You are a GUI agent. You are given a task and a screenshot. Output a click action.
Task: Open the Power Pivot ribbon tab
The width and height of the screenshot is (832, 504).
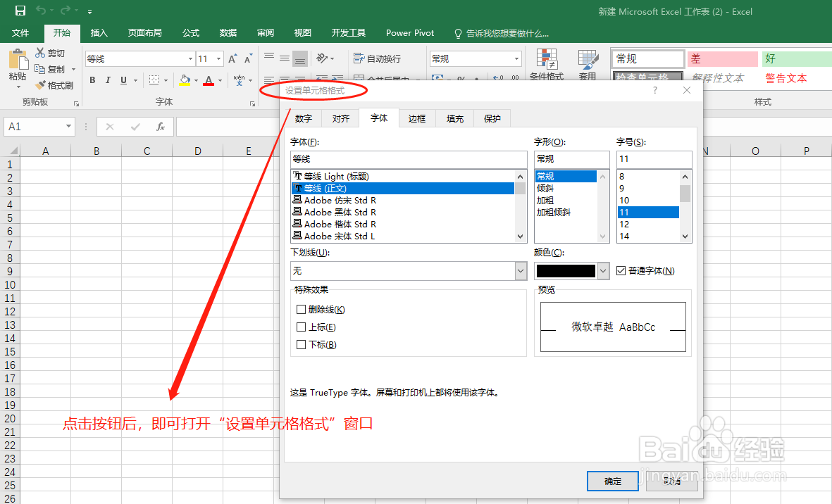[409, 33]
